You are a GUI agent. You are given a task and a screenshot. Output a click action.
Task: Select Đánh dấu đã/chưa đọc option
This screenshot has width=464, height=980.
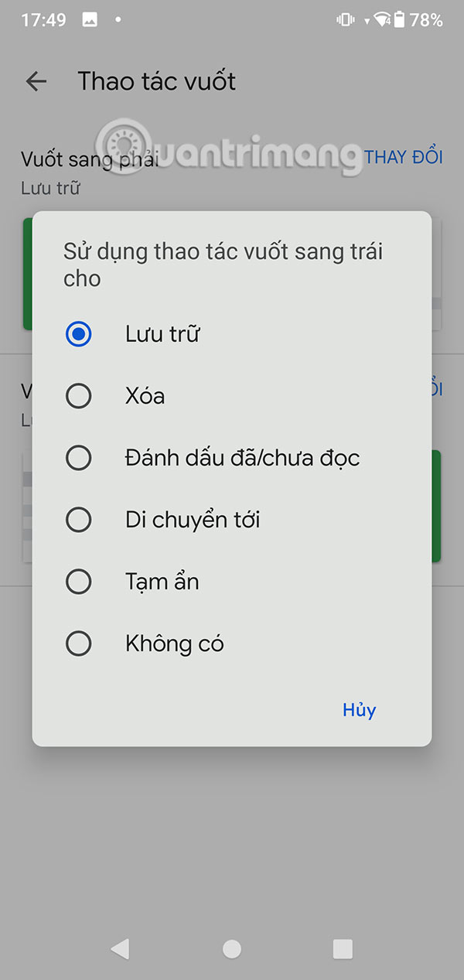click(78, 457)
